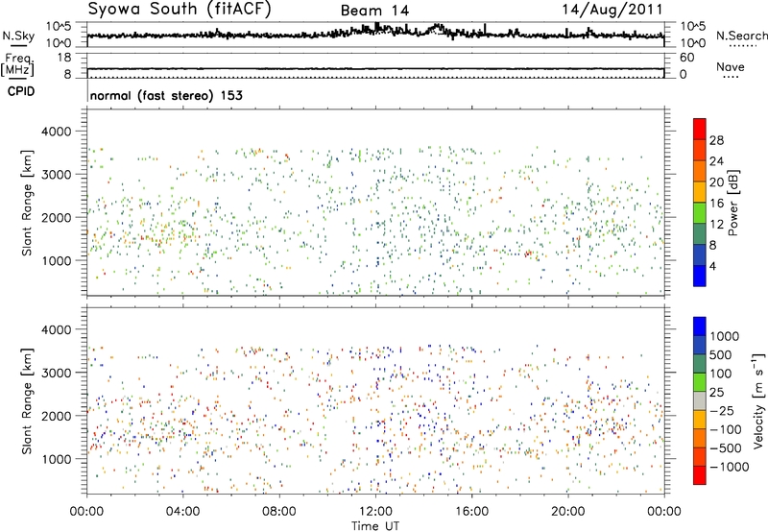This screenshot has width=768, height=532.
Task: Select the "-25" velocity colorbar label
Action: 722,411
